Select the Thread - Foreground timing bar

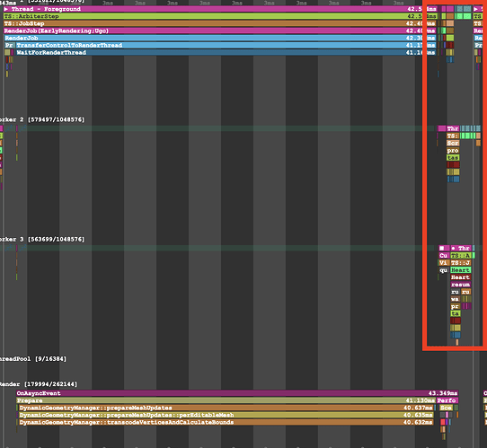(220, 9)
